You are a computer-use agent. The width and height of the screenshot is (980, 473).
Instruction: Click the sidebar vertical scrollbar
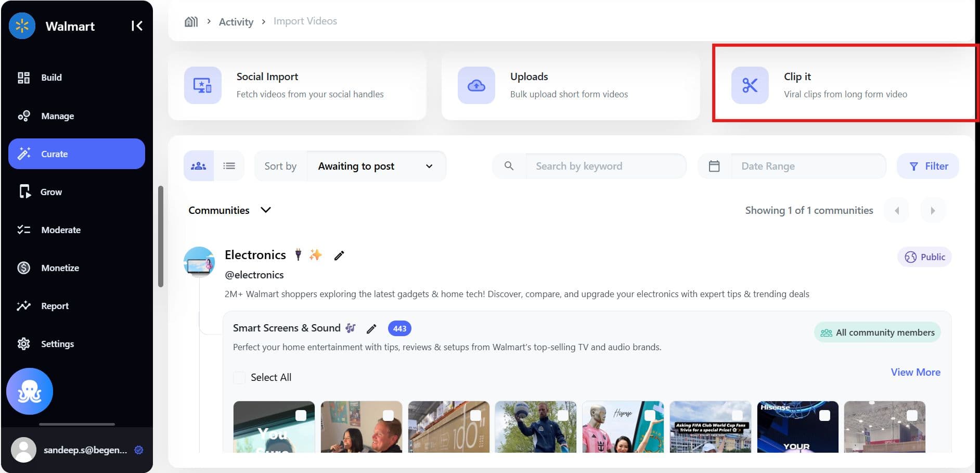click(161, 236)
